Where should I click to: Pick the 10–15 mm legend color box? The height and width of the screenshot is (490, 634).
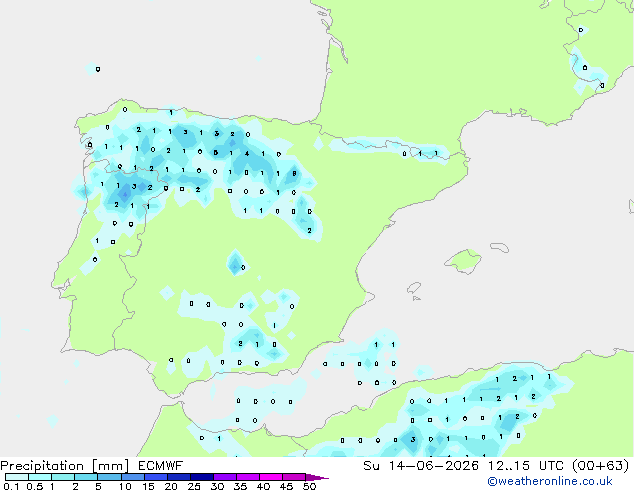132,477
